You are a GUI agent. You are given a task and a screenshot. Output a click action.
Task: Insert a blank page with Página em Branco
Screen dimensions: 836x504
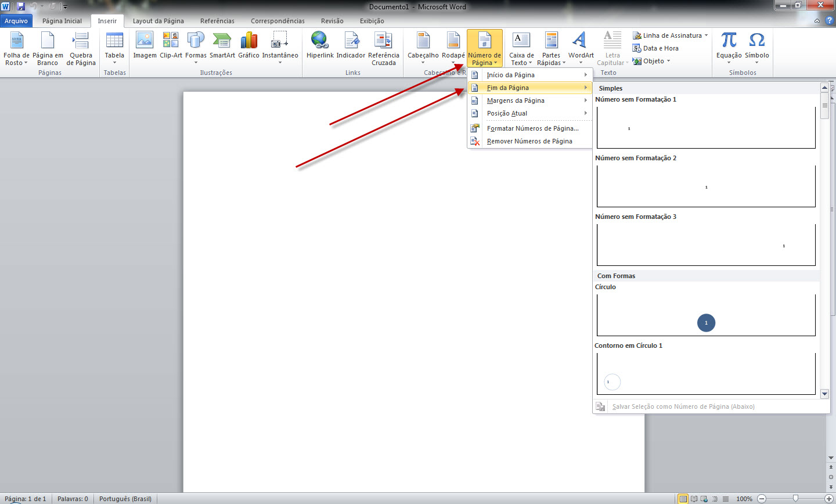[48, 49]
